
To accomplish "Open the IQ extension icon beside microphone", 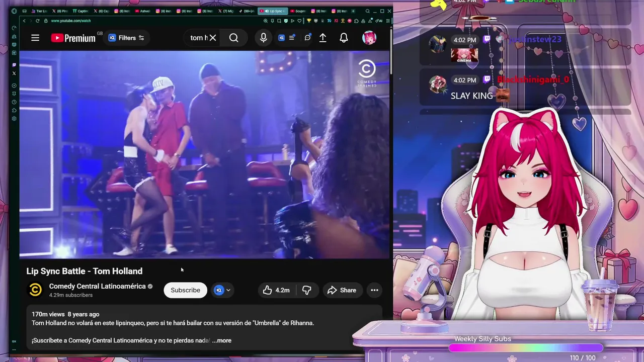I will click(281, 38).
